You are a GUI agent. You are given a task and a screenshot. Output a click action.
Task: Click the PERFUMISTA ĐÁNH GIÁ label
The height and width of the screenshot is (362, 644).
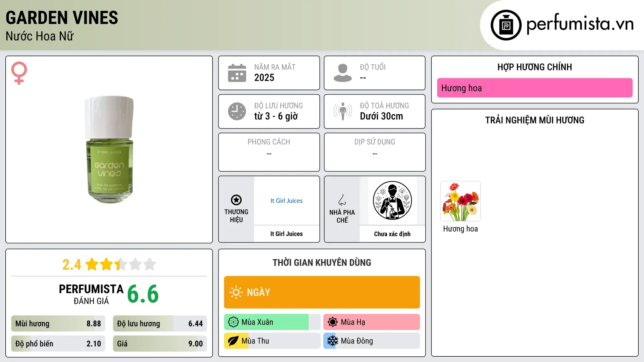click(91, 294)
